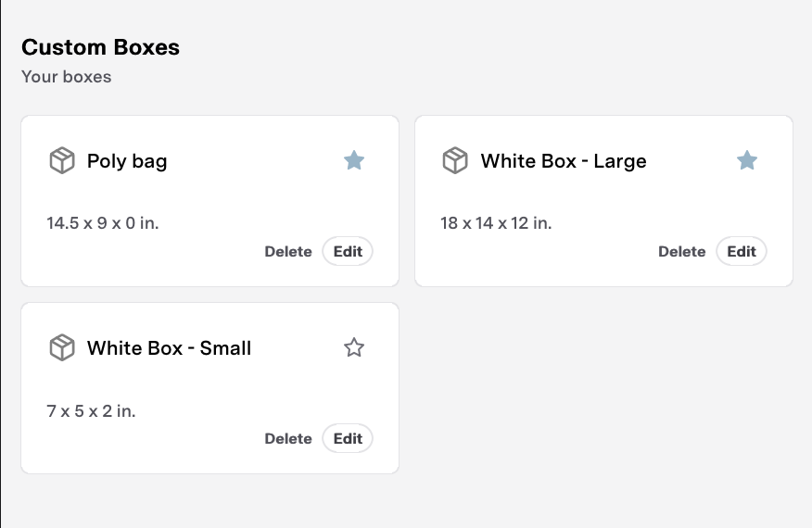Click the package icon beside White Box - Large

455,160
